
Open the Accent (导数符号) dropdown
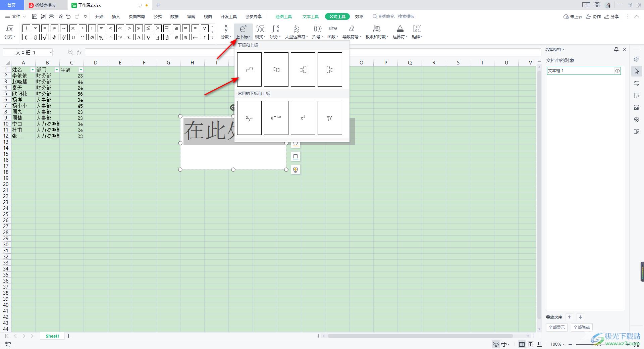pos(352,32)
